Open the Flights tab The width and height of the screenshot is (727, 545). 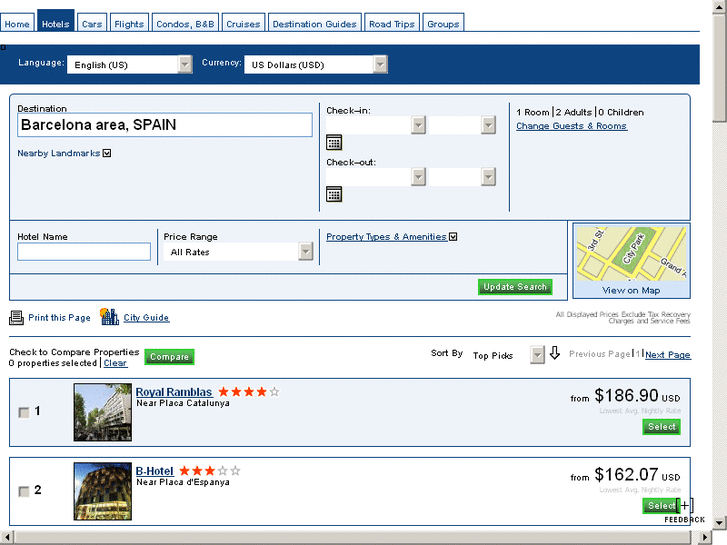(129, 23)
